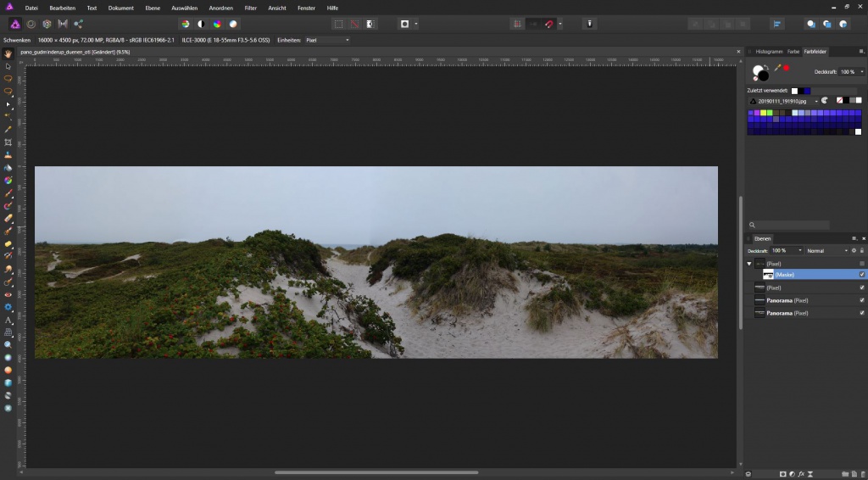Switch to the Develop Persona icon

[47, 24]
